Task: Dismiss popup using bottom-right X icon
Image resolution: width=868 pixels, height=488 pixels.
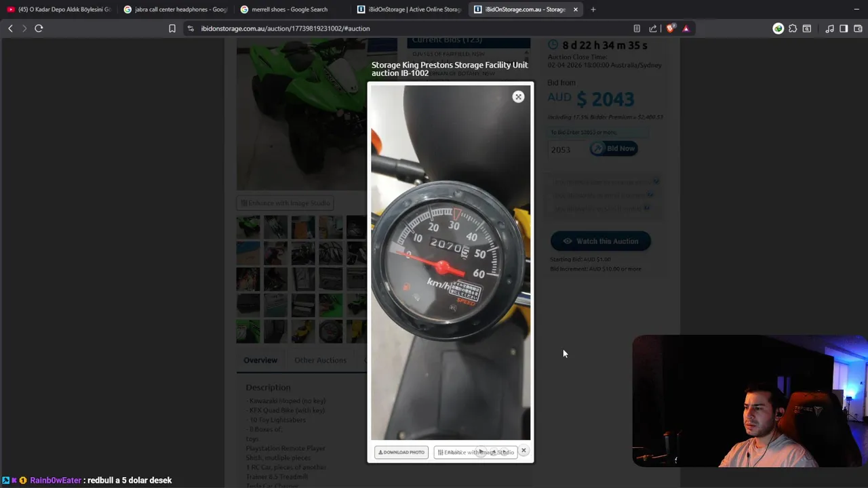Action: [524, 451]
